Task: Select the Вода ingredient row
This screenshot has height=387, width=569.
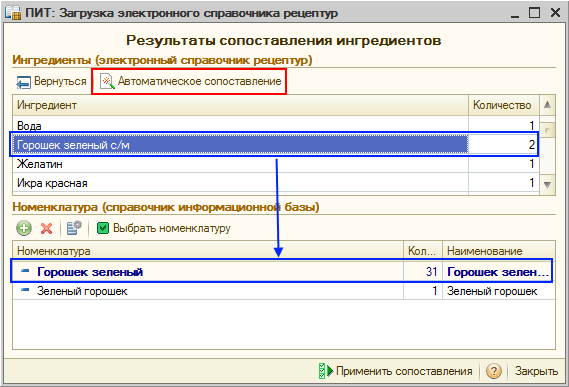Action: [x=276, y=126]
